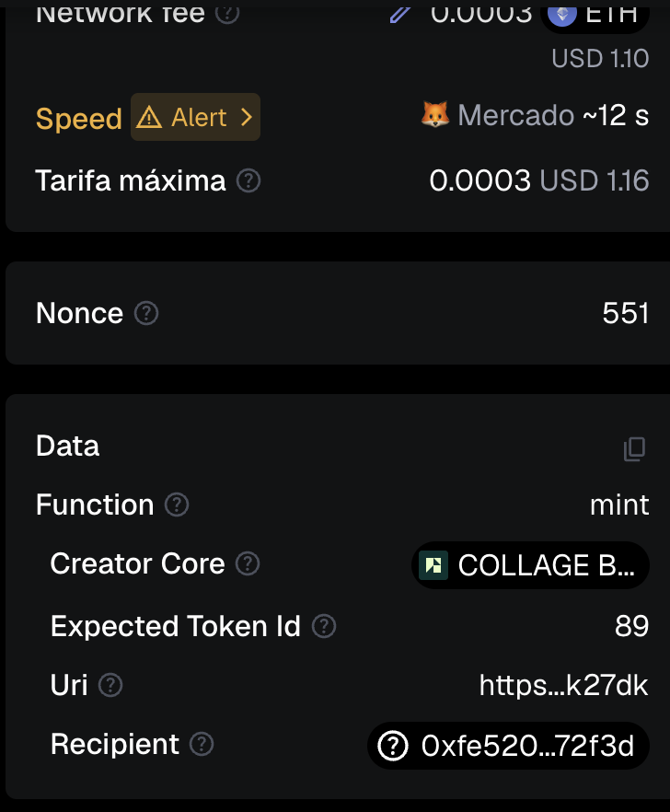Click the Ethereum ETH token icon
This screenshot has height=812, width=670.
[561, 13]
